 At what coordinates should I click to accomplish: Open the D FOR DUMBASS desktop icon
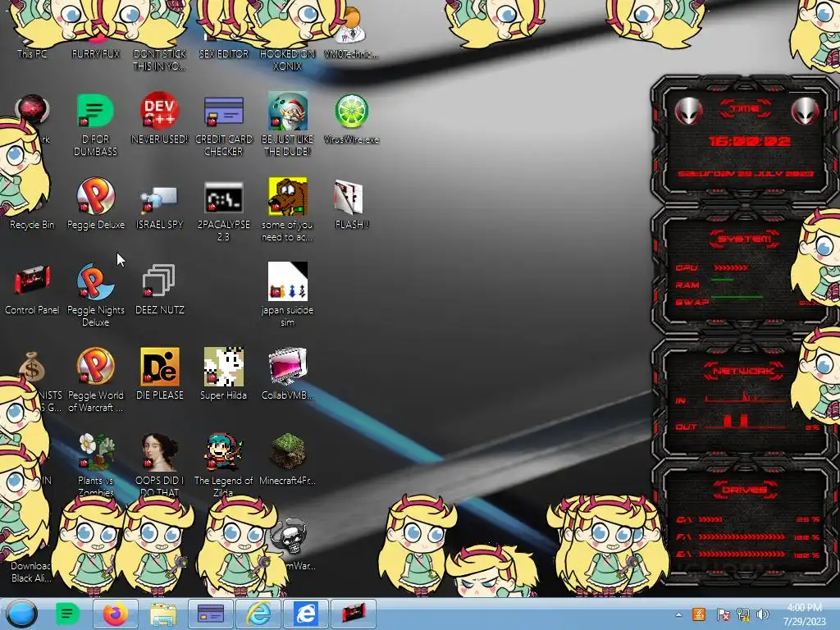pyautogui.click(x=95, y=112)
